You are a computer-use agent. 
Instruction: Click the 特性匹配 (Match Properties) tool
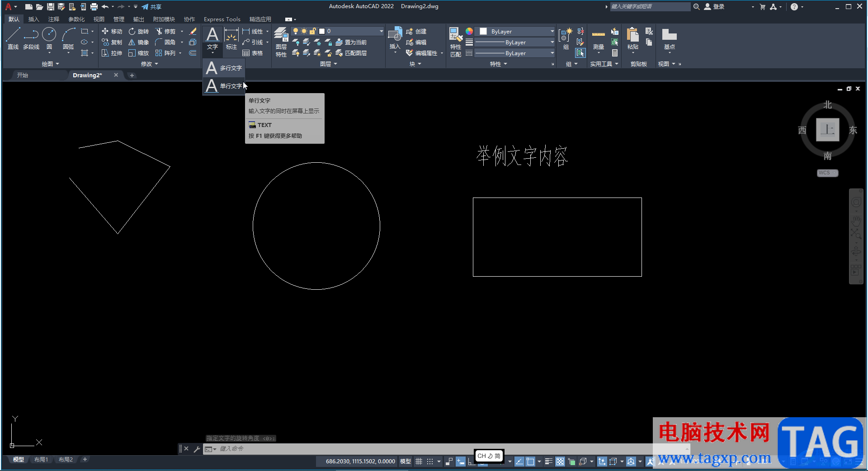pos(455,42)
